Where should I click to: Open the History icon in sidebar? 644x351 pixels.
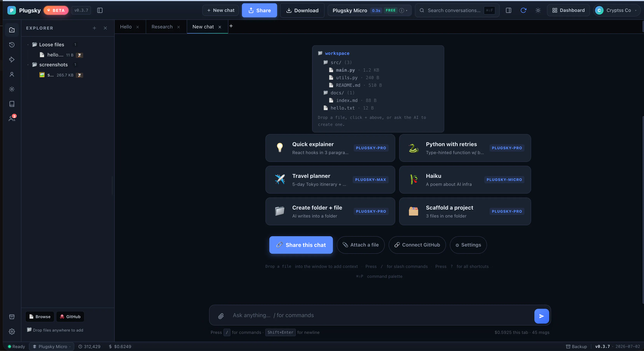pyautogui.click(x=12, y=45)
